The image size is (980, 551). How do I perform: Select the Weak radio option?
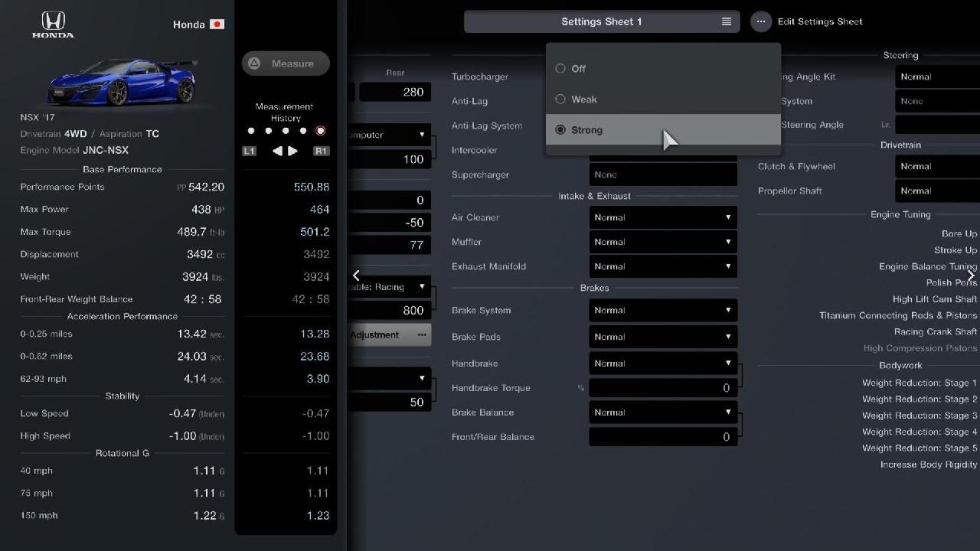(560, 99)
